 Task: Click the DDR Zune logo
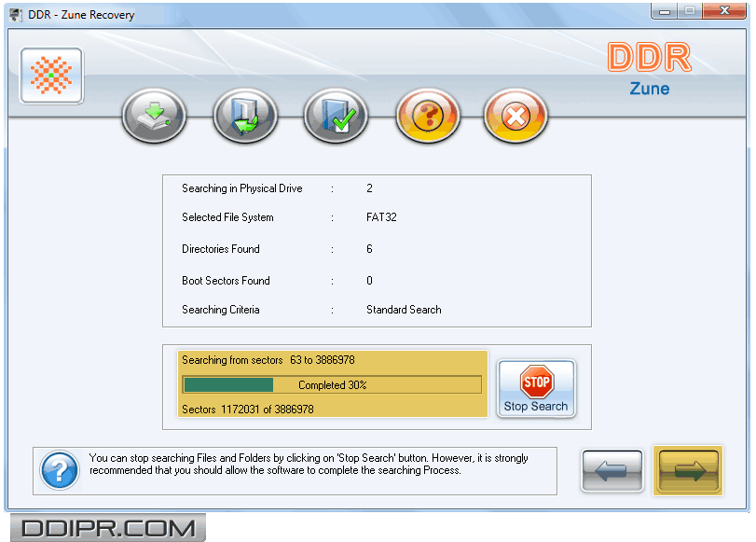(650, 69)
